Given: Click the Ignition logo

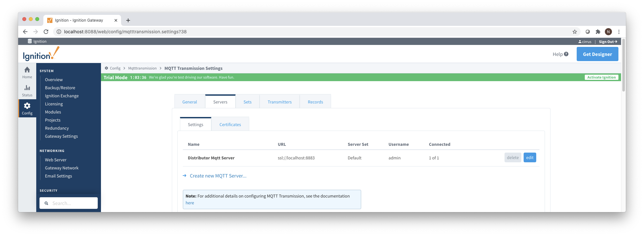Looking at the screenshot, I should pyautogui.click(x=41, y=54).
